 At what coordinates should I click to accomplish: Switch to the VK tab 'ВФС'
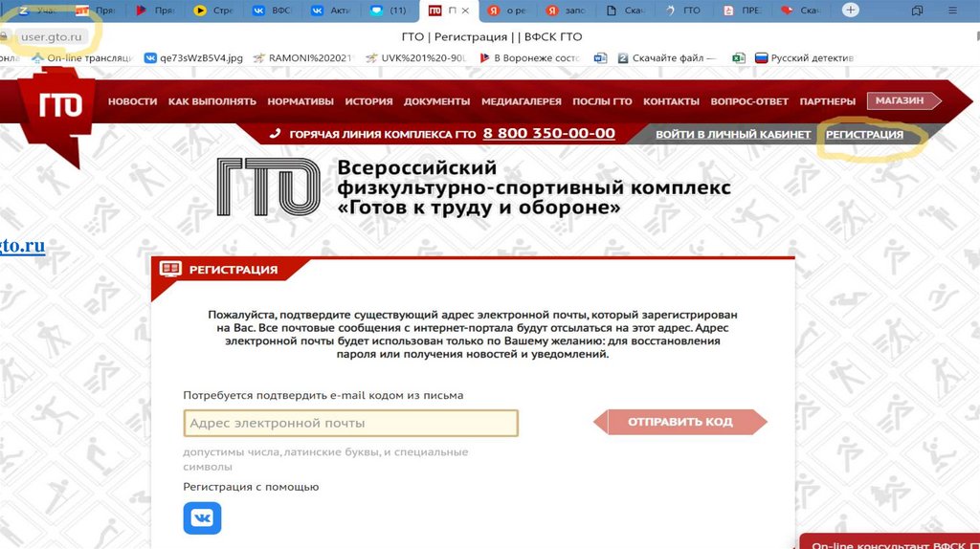pos(273,11)
